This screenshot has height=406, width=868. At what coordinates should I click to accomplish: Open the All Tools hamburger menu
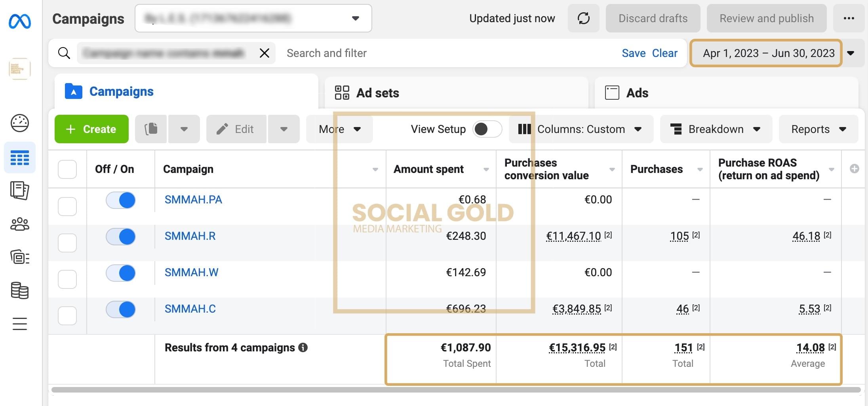point(20,324)
